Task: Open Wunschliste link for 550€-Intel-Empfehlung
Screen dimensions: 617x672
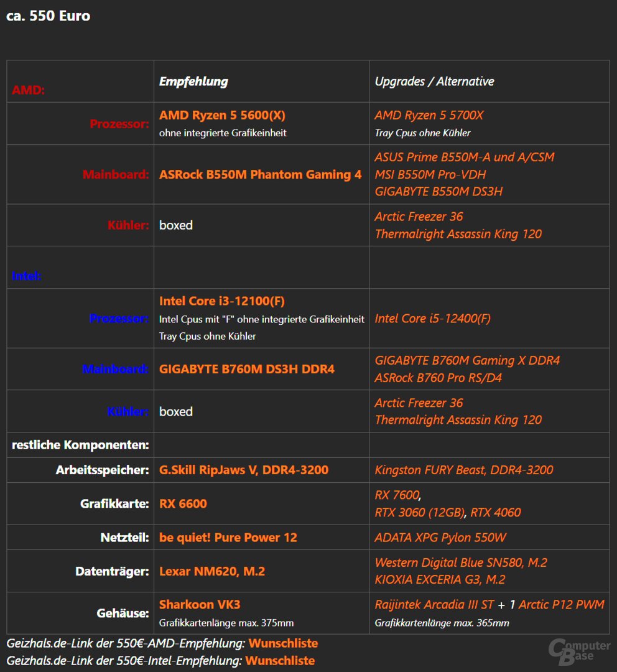Action: pos(280,661)
